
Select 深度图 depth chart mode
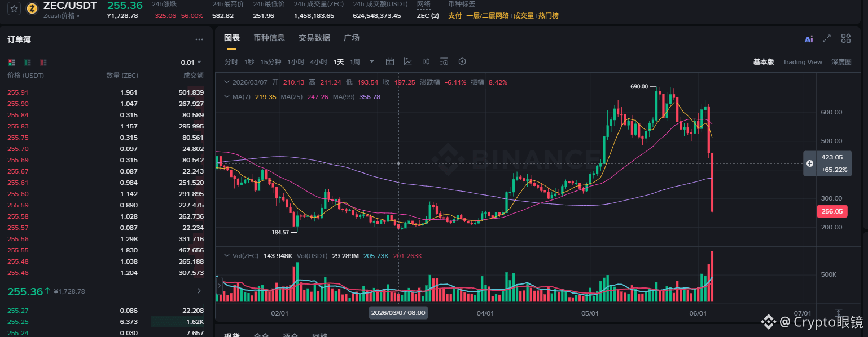841,62
